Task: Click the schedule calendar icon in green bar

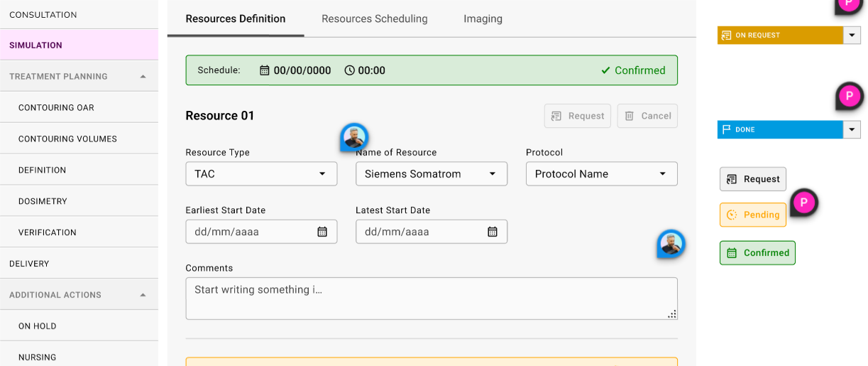Action: tap(265, 70)
